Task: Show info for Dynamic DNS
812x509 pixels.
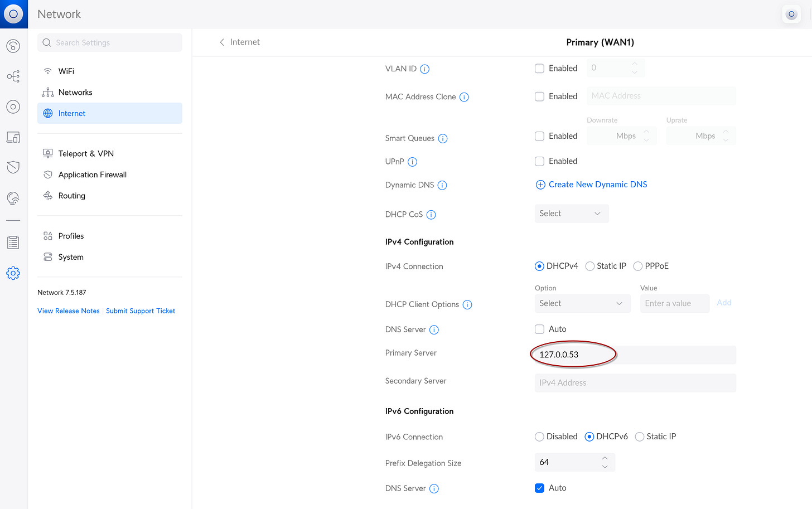Action: (x=442, y=186)
